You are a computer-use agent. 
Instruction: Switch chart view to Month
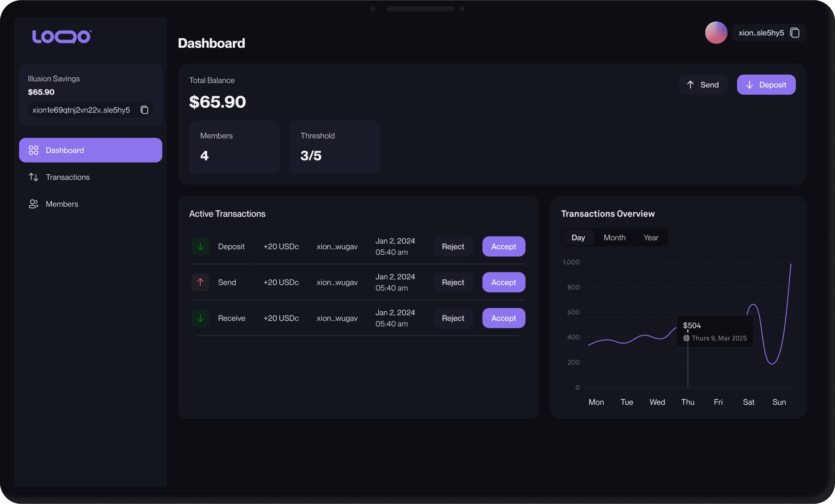click(x=614, y=237)
